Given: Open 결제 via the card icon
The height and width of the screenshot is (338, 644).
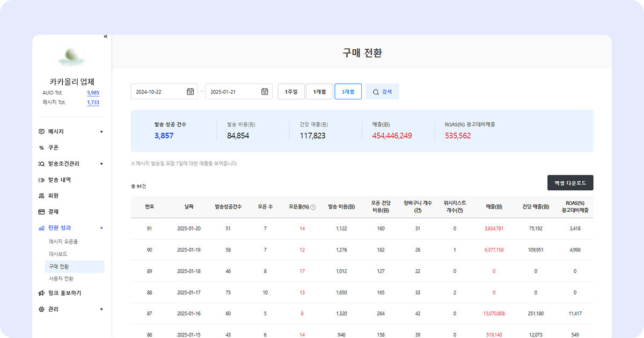Looking at the screenshot, I should (x=42, y=212).
